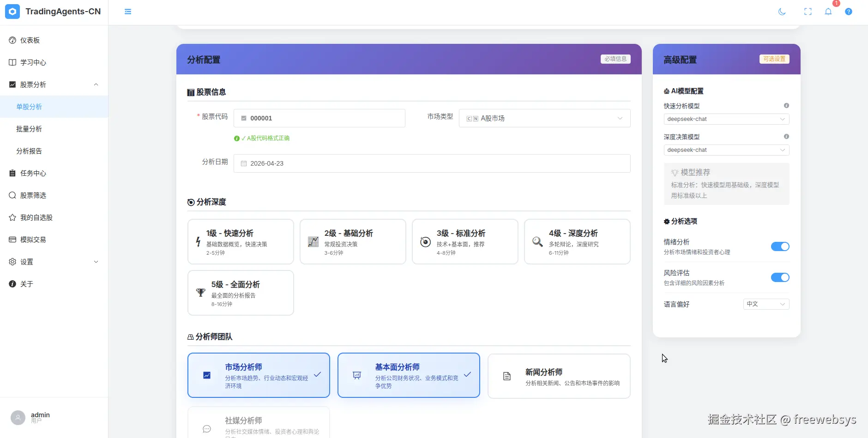The image size is (868, 438).
Task: Go to 任务中心 in the sidebar
Action: coord(31,173)
